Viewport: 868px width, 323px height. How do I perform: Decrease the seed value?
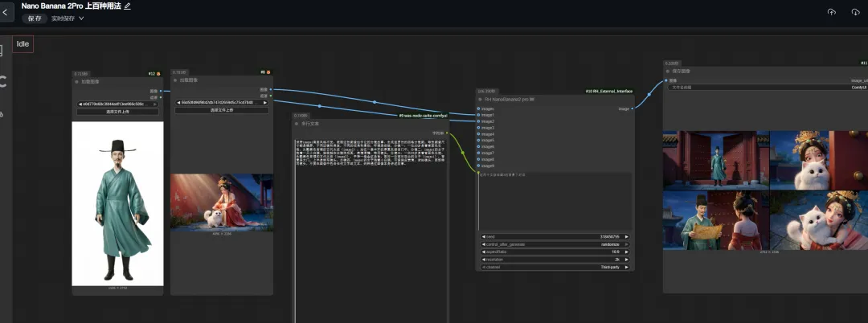(484, 237)
